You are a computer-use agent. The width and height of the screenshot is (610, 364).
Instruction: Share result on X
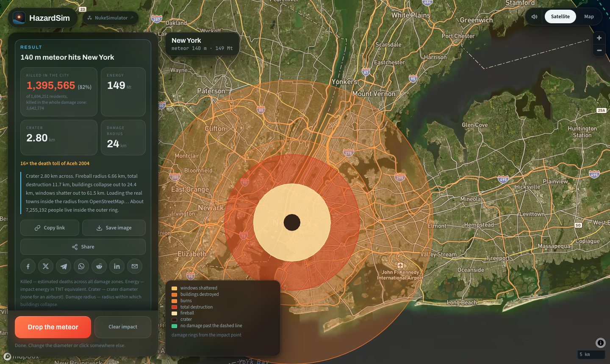click(x=46, y=266)
